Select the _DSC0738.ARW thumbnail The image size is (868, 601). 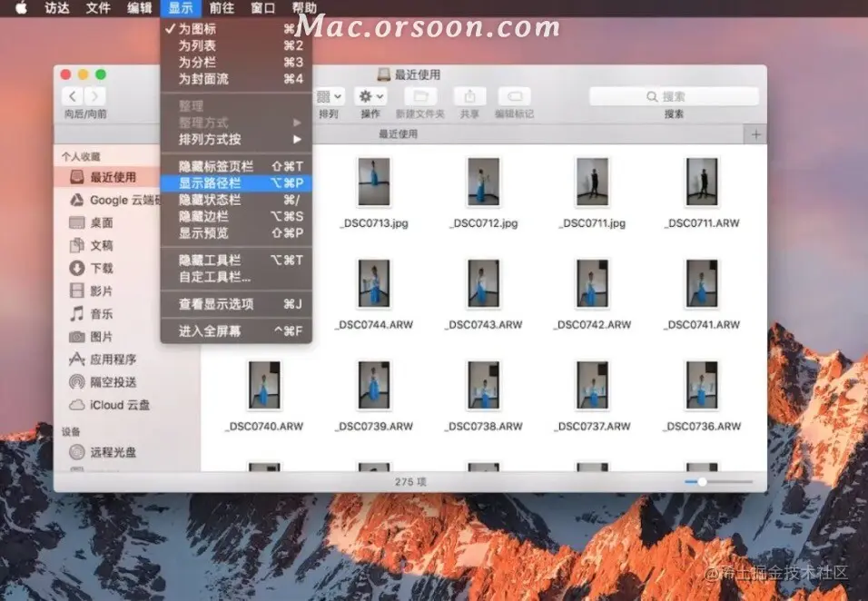pos(483,385)
